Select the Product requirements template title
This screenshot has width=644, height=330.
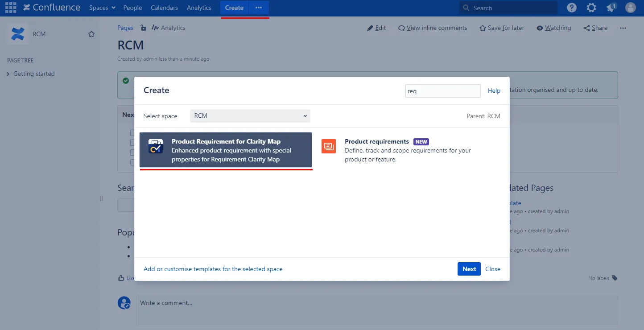click(377, 141)
